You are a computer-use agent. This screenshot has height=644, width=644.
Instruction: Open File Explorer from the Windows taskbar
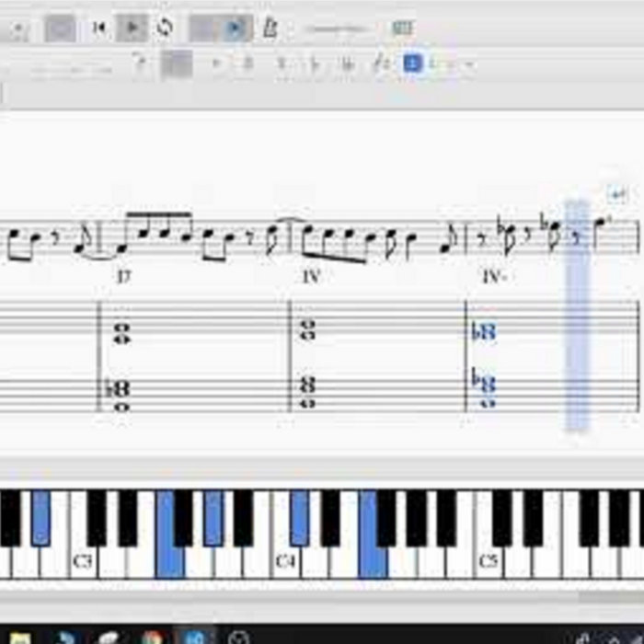click(19, 637)
